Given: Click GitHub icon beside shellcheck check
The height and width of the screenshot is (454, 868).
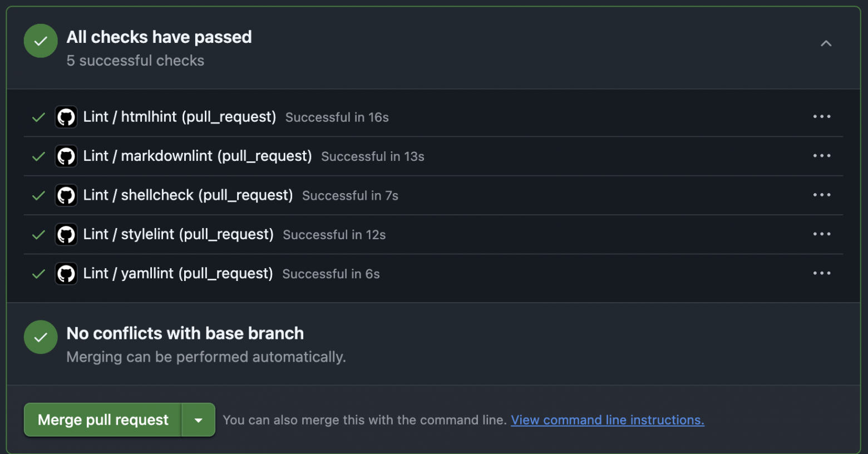Looking at the screenshot, I should point(66,195).
